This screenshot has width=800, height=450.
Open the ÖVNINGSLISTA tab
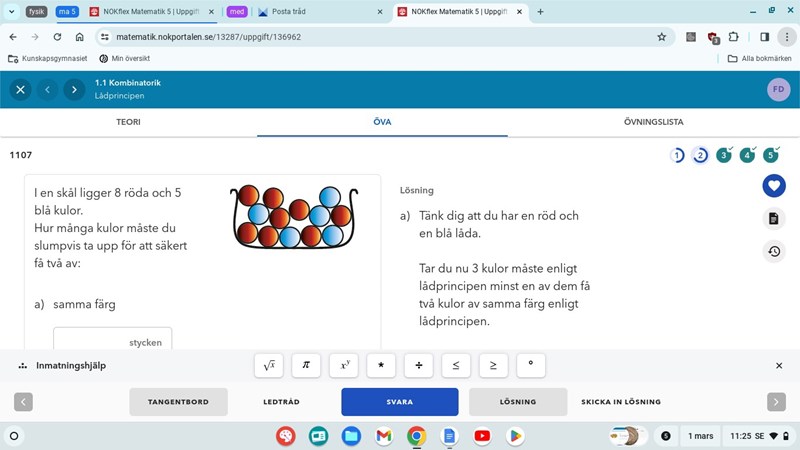pyautogui.click(x=653, y=122)
